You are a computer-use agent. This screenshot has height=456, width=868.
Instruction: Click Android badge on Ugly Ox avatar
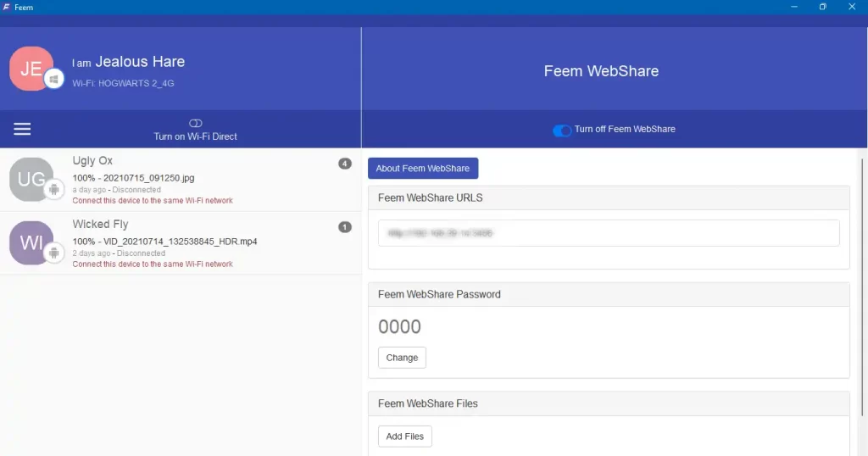pos(54,189)
